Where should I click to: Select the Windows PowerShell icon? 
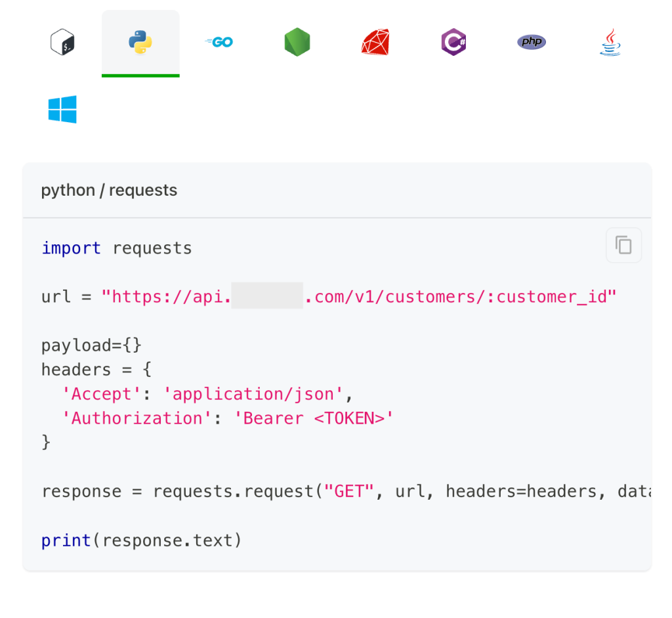pyautogui.click(x=62, y=109)
